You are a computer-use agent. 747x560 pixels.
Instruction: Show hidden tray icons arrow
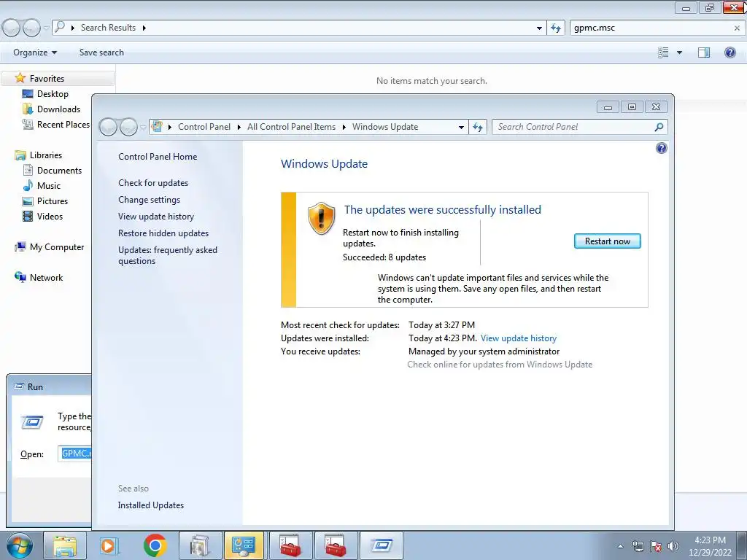(x=620, y=546)
